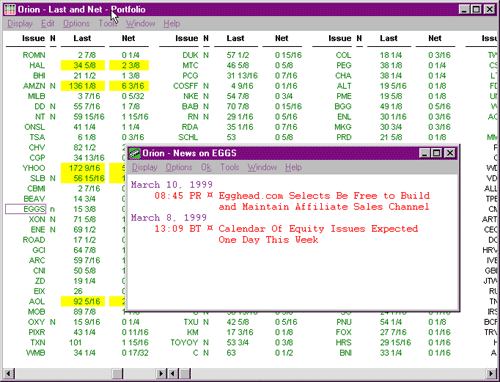
Task: Click news indicator N beside AMZN
Action: point(53,86)
